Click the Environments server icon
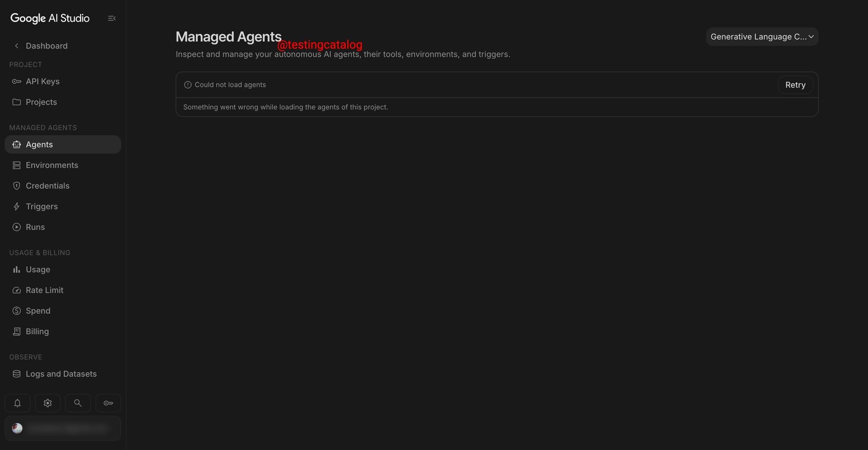Screen dimensions: 868x450 16,165
